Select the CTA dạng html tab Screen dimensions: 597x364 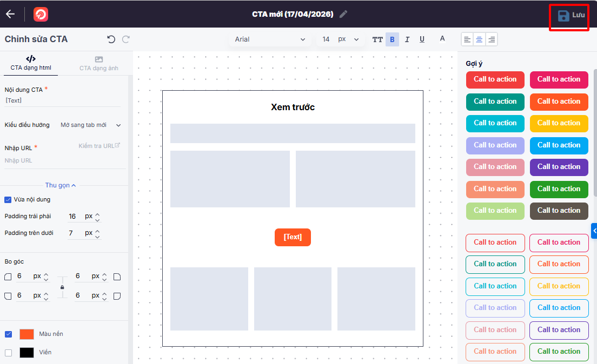31,63
